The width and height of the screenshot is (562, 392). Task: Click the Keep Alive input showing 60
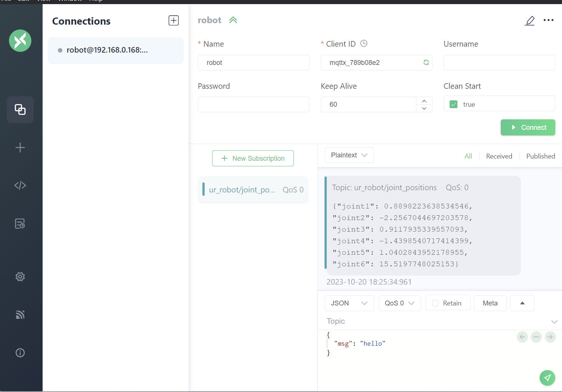click(369, 104)
